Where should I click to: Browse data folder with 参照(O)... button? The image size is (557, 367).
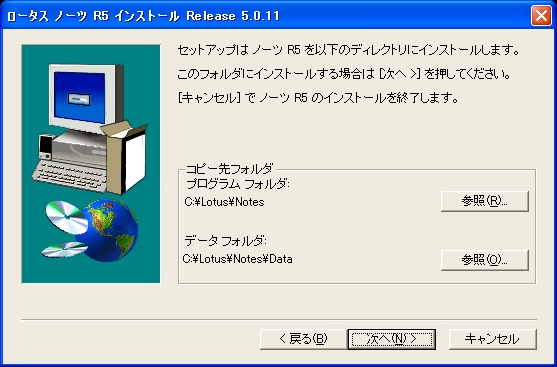(x=485, y=260)
